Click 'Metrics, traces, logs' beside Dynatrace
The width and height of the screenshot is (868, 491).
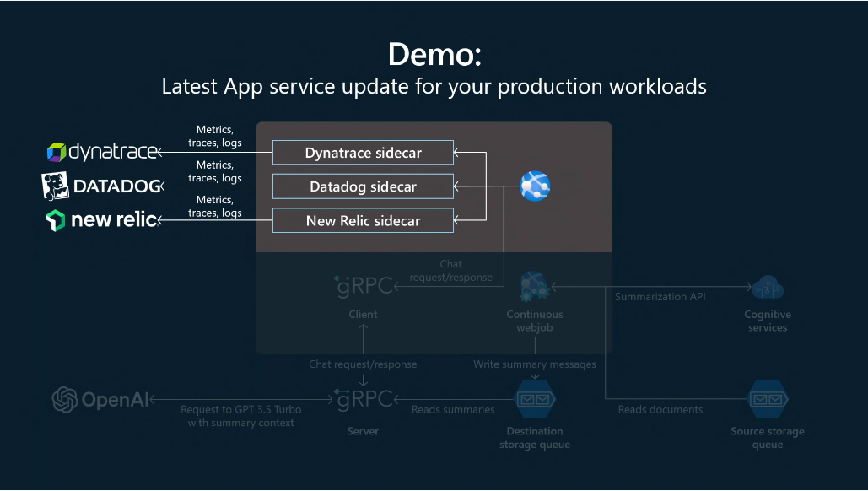tap(215, 136)
